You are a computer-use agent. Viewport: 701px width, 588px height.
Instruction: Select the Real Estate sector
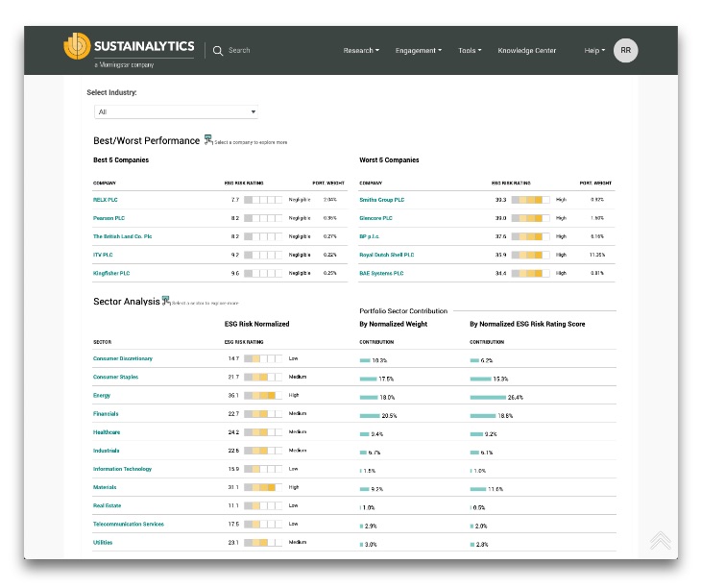[108, 505]
